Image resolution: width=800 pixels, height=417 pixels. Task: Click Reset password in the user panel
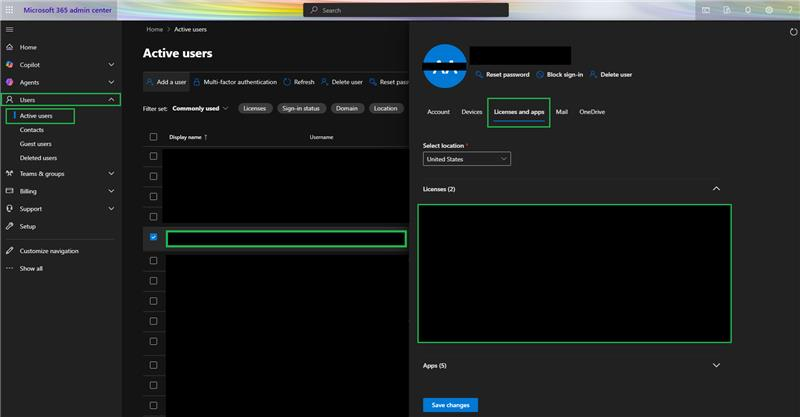coord(503,75)
